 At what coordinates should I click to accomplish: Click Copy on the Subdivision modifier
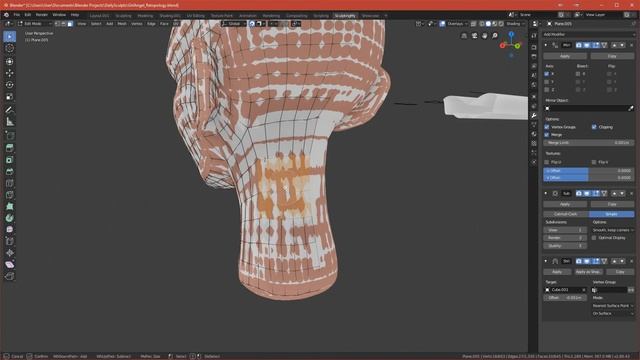pyautogui.click(x=612, y=204)
